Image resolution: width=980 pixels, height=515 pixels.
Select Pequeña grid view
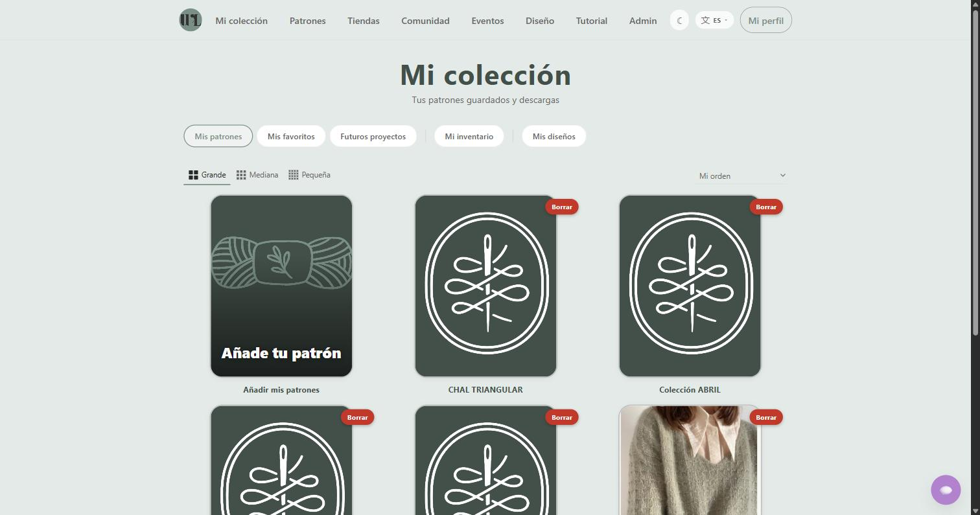(x=309, y=175)
